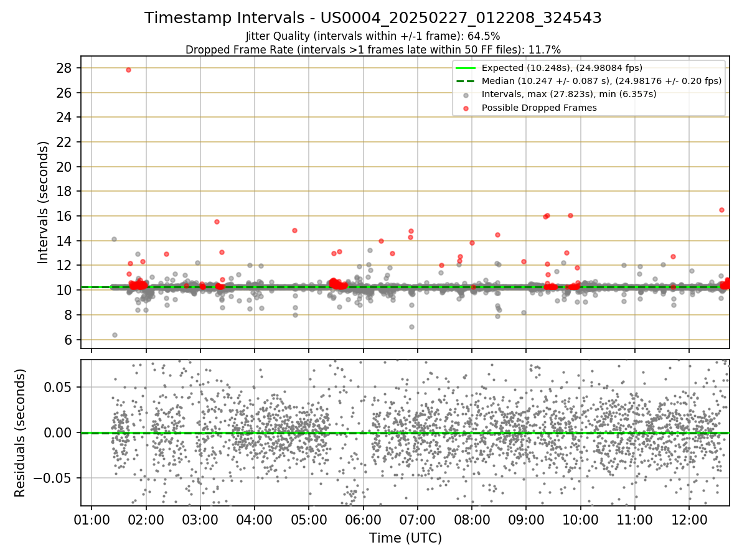Click the x-axis tick label "07:00"
Screen dimensions: 747x560
click(x=417, y=519)
